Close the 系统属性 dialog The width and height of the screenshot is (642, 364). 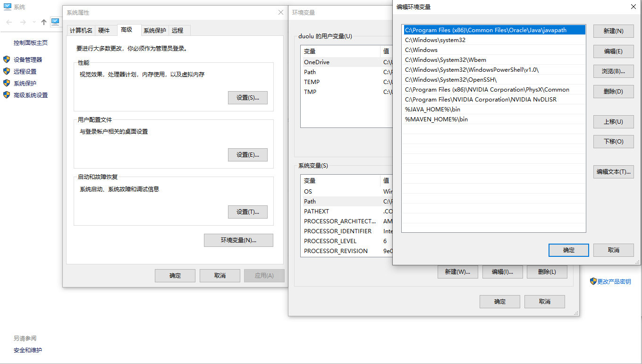(x=281, y=12)
